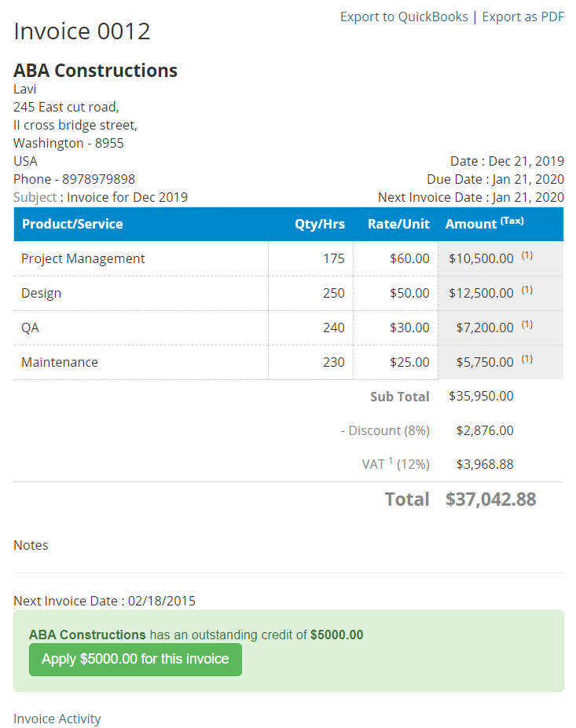Image resolution: width=576 pixels, height=728 pixels.
Task: Click Next Invoice Date Jan 21, 2020
Action: [471, 197]
